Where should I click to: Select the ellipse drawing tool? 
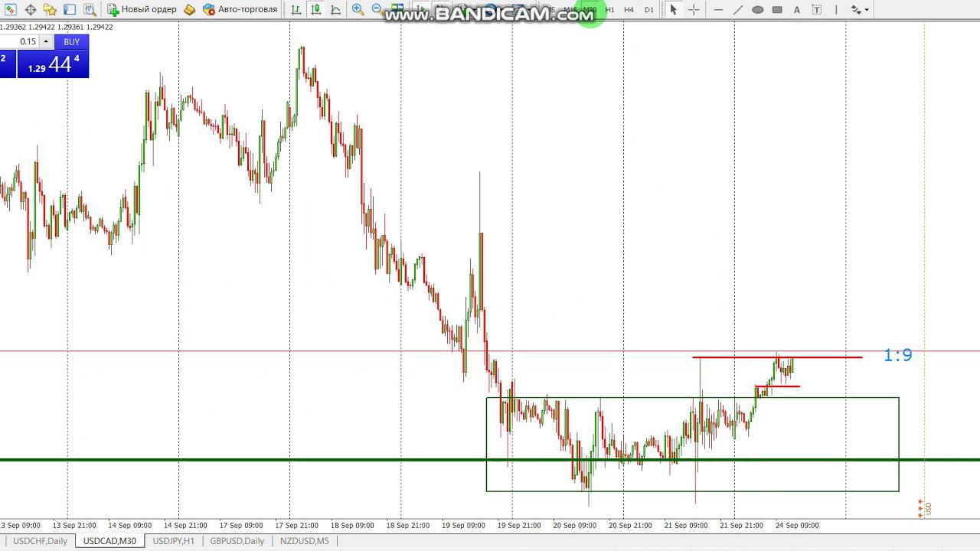[x=758, y=10]
